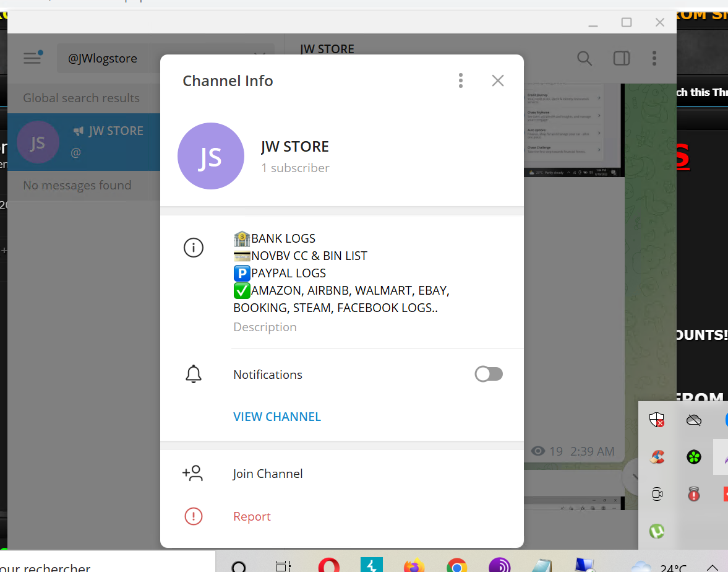Open Telegram's hamburger main menu
This screenshot has width=728, height=572.
pos(32,58)
